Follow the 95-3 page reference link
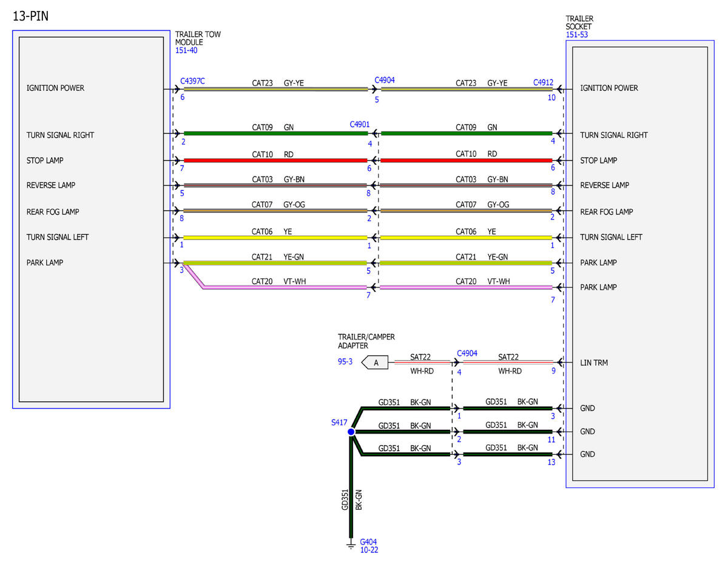Screen dimensions: 728x562 [x=345, y=363]
